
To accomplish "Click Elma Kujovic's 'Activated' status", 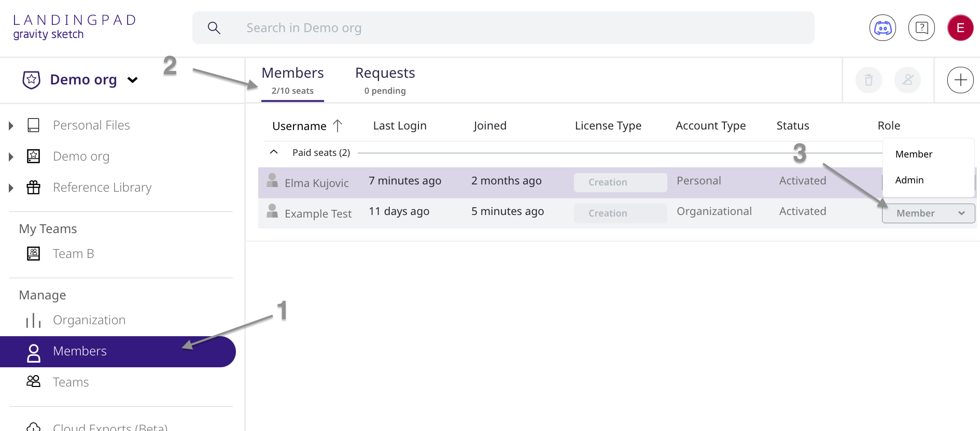I will [803, 180].
